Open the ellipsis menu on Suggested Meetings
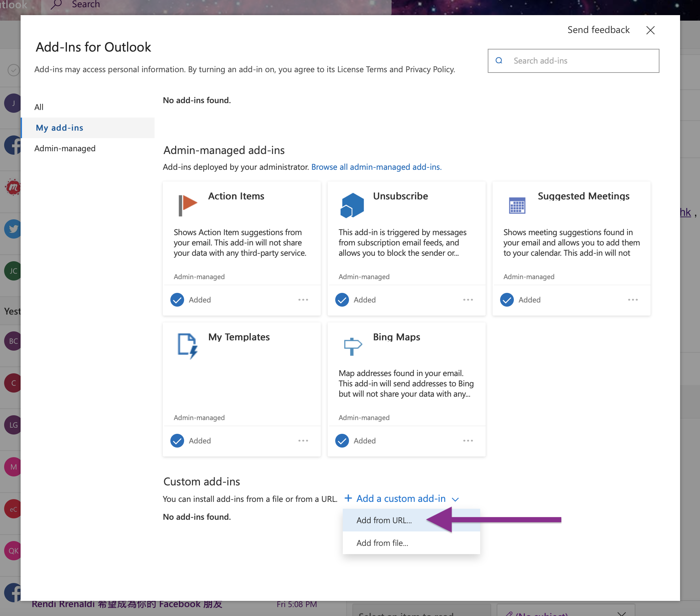 [633, 299]
